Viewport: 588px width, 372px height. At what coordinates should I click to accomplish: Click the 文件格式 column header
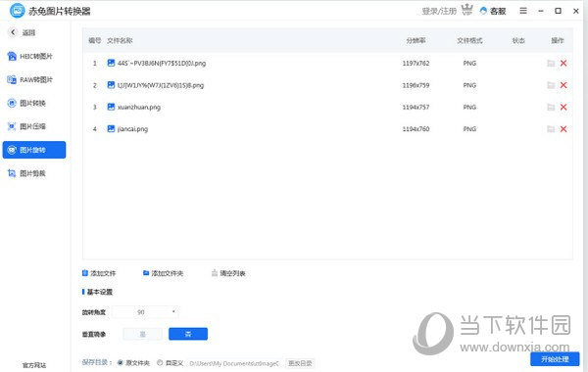click(469, 40)
